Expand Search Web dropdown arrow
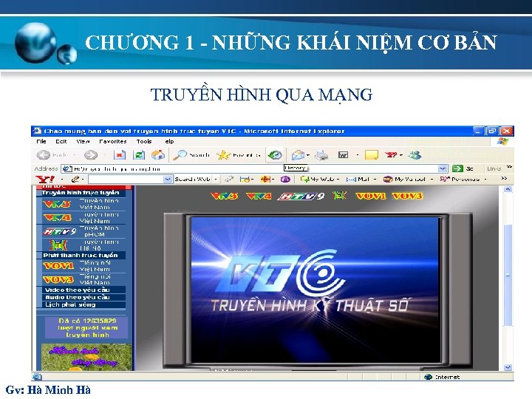Screen dimensions: 532x399 (x=216, y=179)
